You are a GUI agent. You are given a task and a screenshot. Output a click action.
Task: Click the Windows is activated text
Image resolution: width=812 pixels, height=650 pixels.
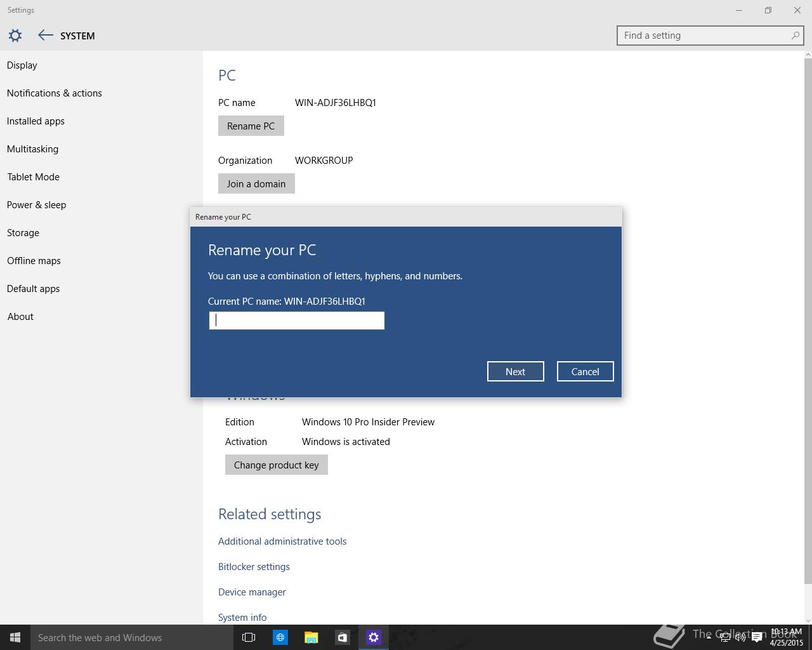346,442
